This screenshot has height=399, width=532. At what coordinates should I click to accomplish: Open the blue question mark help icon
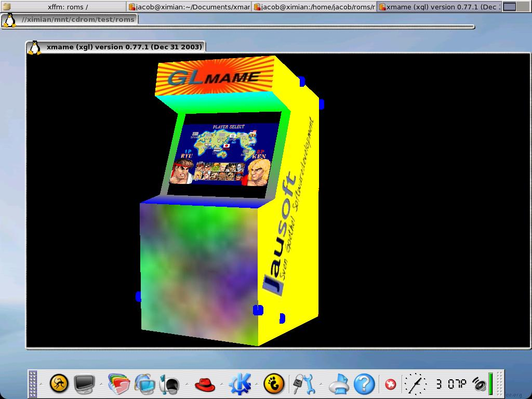[364, 384]
